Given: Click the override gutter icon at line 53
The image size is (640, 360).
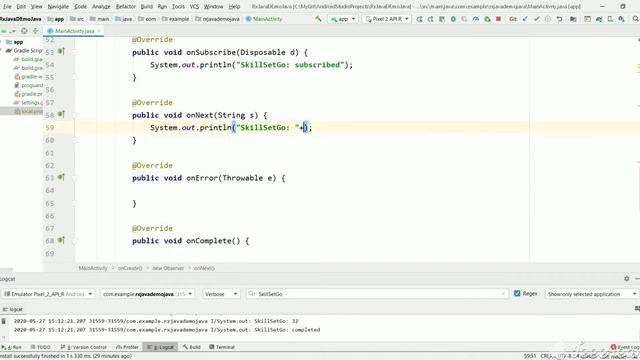Looking at the screenshot, I should pos(61,51).
